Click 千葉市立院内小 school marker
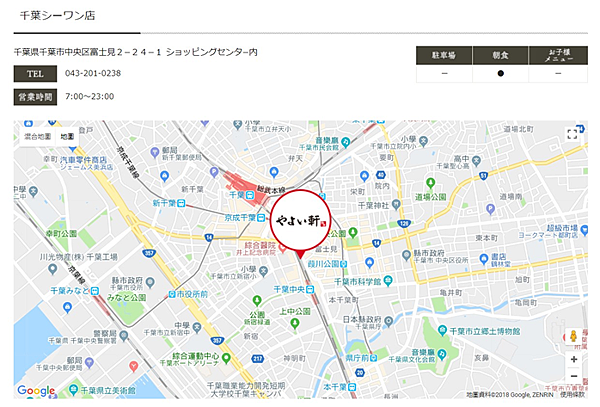 click(x=423, y=141)
